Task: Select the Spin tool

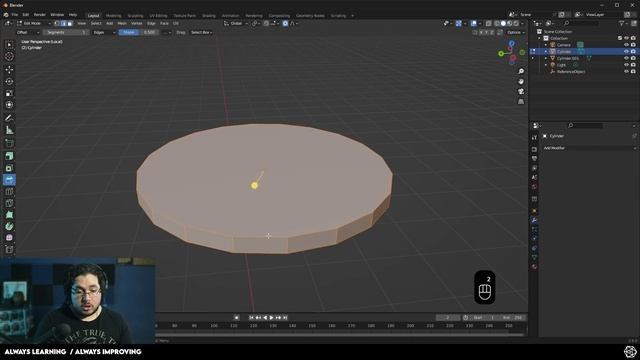Action: (x=9, y=226)
